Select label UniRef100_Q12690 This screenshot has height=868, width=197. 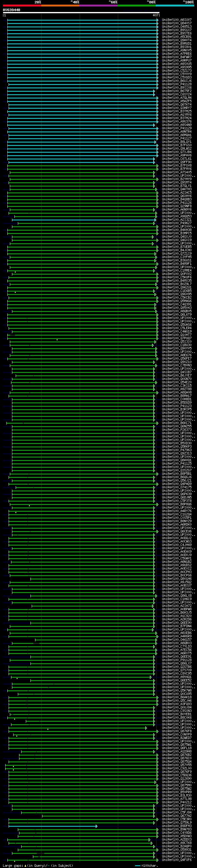click(x=176, y=778)
